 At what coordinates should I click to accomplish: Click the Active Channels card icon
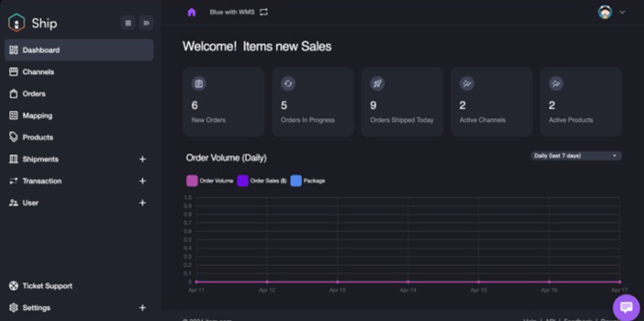[x=467, y=84]
